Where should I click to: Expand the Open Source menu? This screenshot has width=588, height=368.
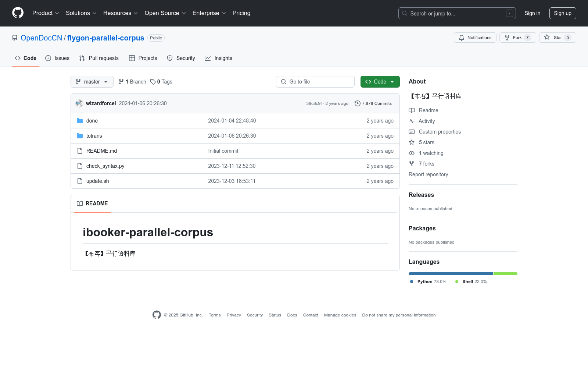(x=165, y=13)
